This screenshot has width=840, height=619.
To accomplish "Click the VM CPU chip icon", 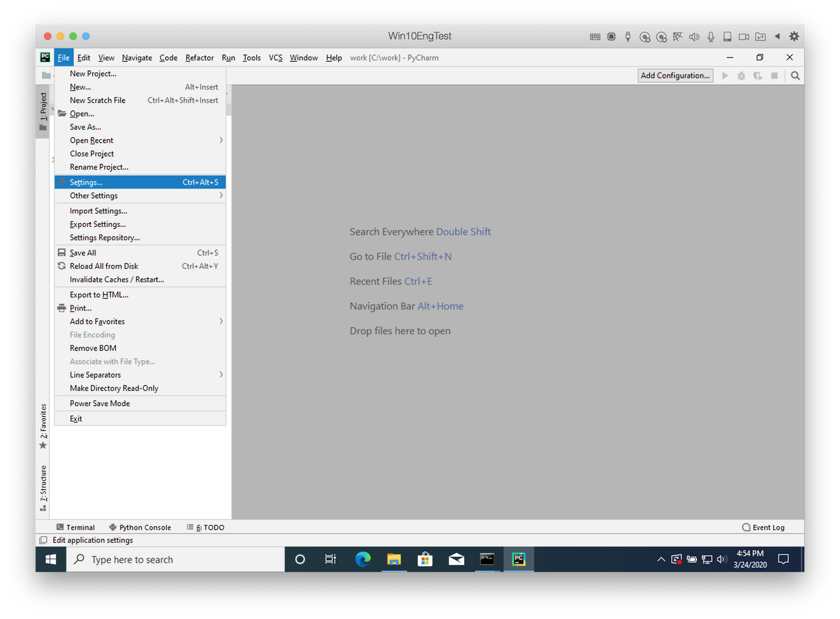I will tap(612, 37).
